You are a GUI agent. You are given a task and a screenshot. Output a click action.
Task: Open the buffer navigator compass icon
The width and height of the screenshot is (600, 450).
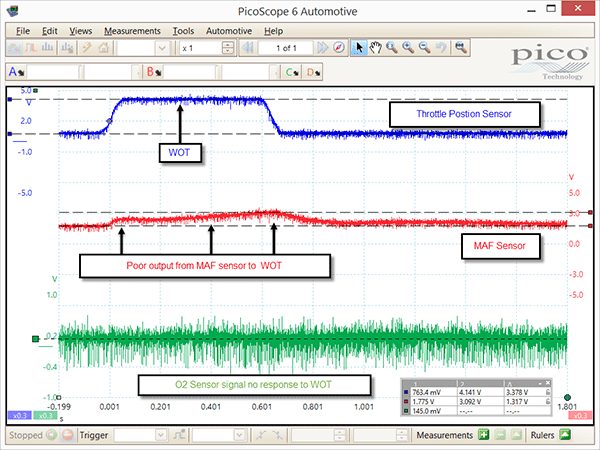click(339, 48)
